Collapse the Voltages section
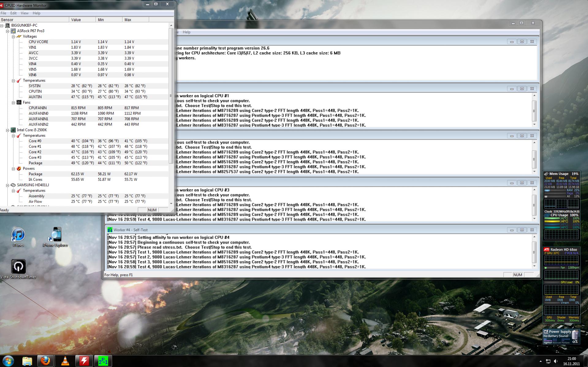 click(x=13, y=36)
